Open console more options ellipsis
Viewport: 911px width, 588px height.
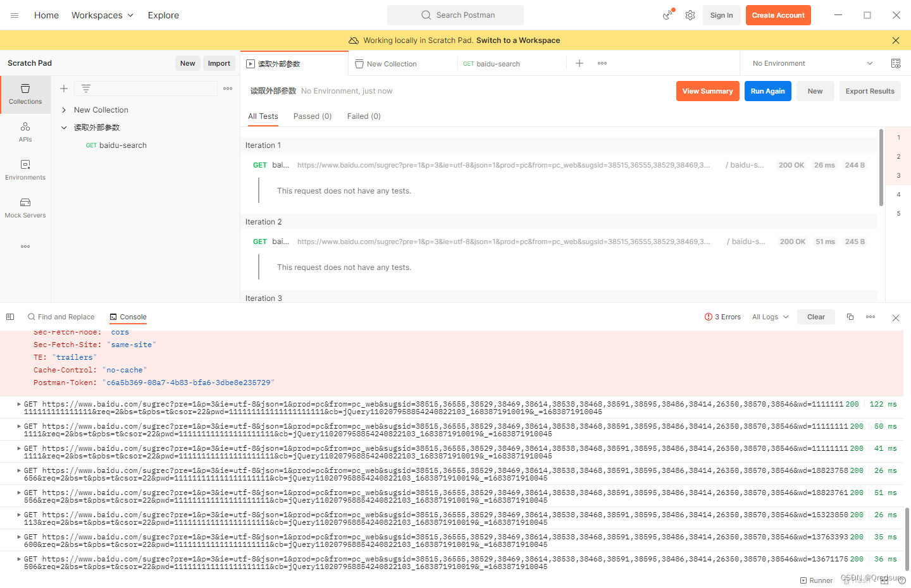(x=871, y=317)
